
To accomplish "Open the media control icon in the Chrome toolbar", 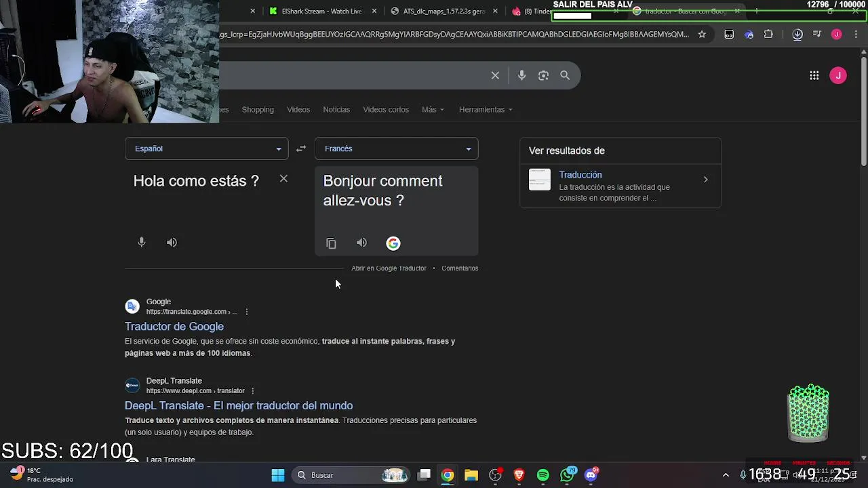I will click(817, 34).
